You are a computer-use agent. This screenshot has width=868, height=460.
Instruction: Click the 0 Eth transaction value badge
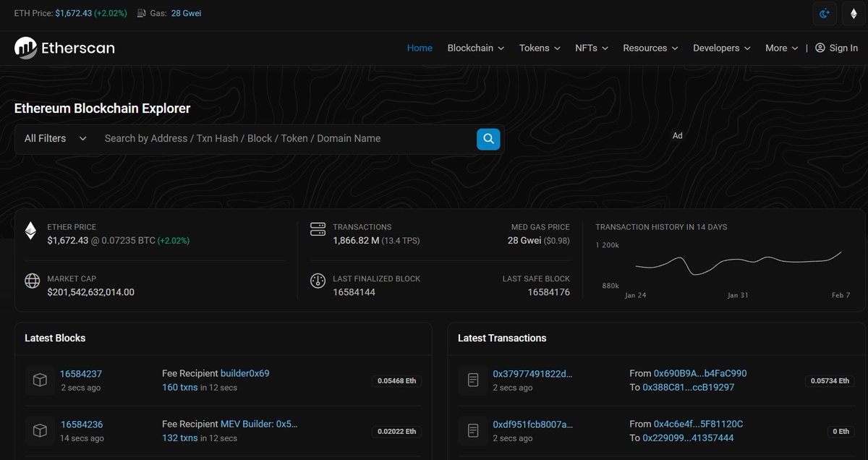[841, 431]
